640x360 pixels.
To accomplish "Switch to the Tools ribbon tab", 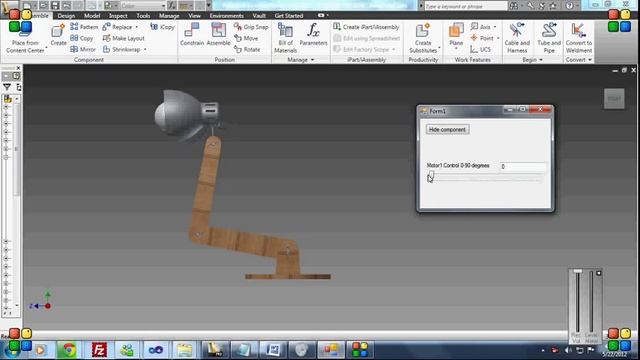I will (143, 16).
